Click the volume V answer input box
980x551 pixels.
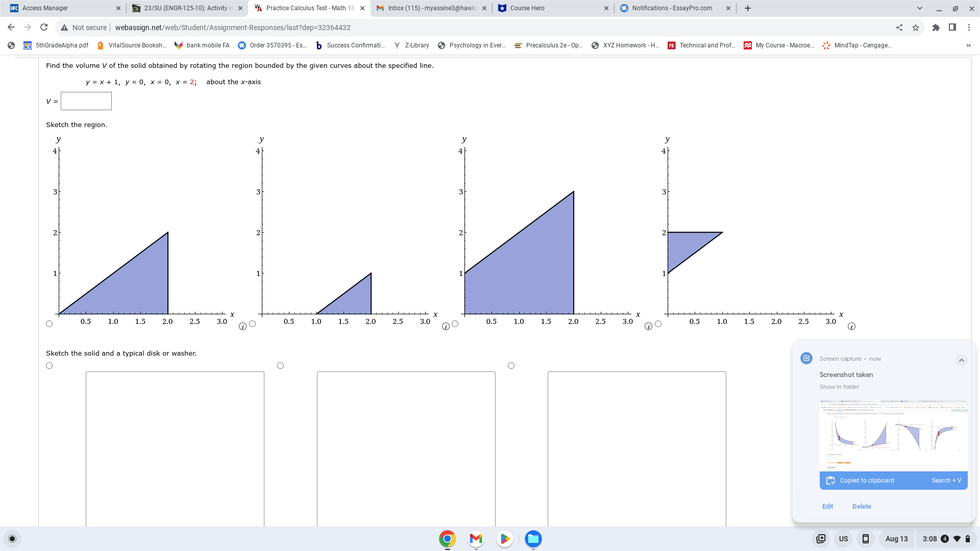click(86, 101)
